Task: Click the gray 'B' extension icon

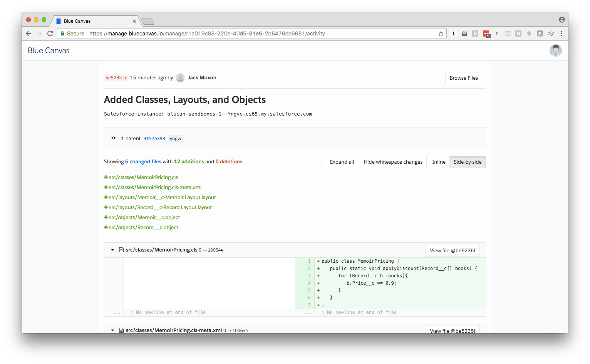Action: [475, 34]
